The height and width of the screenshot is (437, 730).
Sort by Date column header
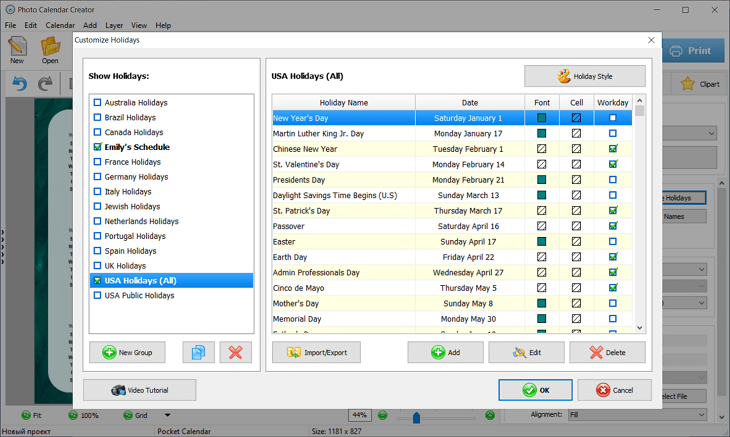click(x=470, y=102)
